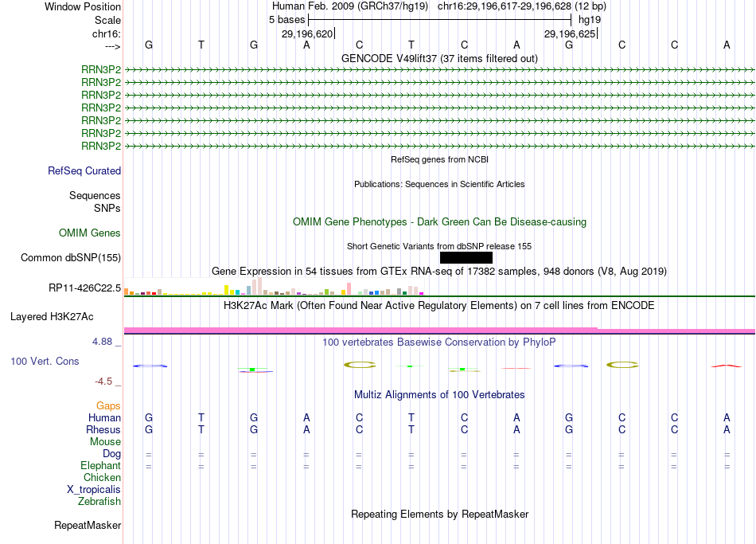756x544 pixels.
Task: Click the chr16: ruler label
Action: click(107, 33)
